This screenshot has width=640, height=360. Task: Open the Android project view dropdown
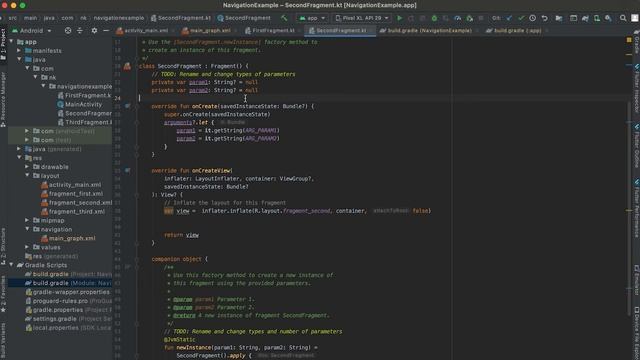(x=31, y=31)
